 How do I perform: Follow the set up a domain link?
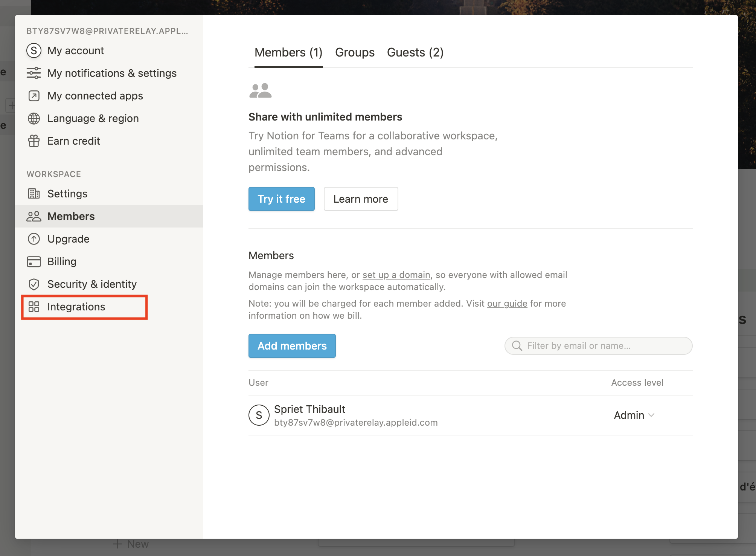(396, 275)
